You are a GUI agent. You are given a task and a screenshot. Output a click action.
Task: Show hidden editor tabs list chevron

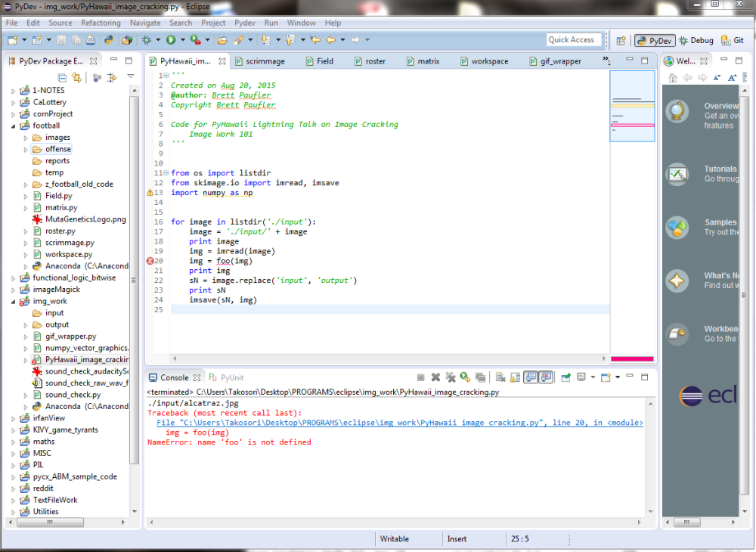point(606,60)
